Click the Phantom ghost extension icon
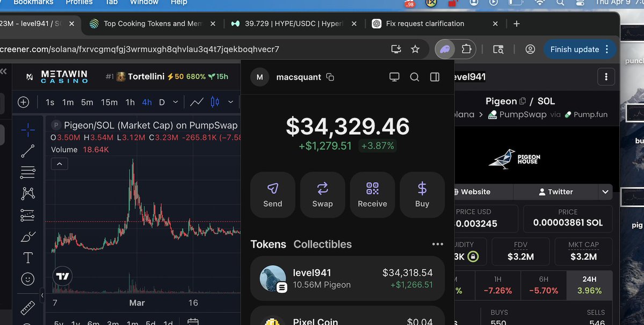The height and width of the screenshot is (325, 644). pyautogui.click(x=445, y=49)
